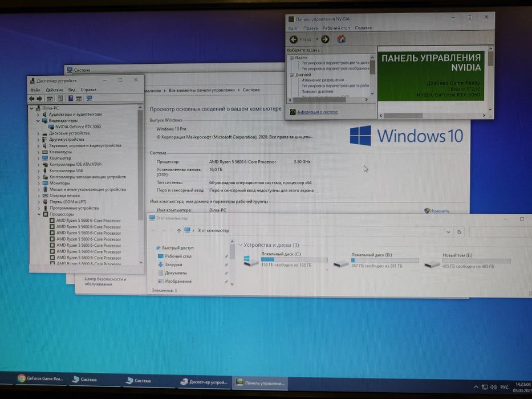Screen dimensions: 532x399
Task: Click the volume icon in system tray
Action: pyautogui.click(x=494, y=387)
